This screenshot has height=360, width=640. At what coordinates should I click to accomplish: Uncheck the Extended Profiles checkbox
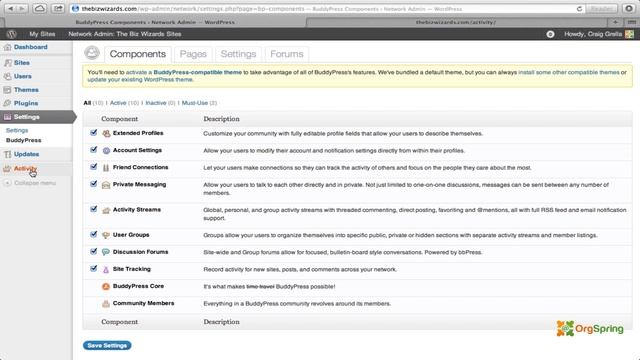click(x=93, y=133)
